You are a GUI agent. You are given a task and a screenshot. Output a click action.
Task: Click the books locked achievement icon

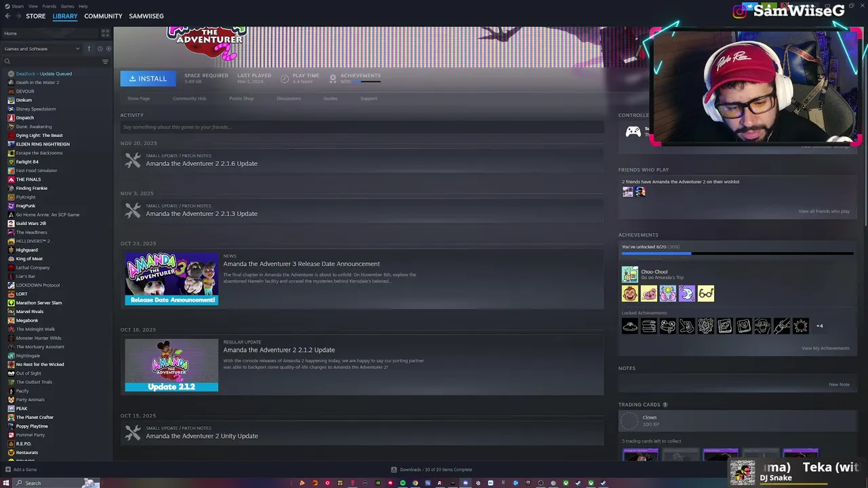pyautogui.click(x=649, y=326)
